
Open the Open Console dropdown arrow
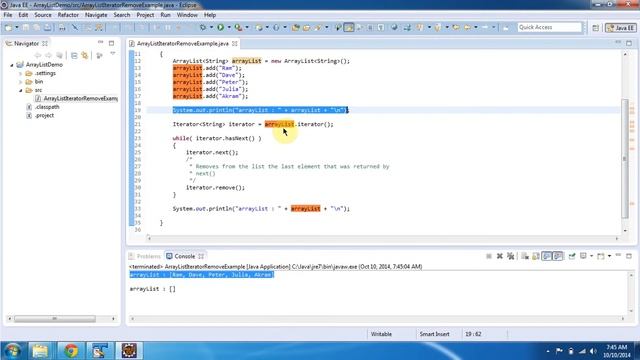609,256
